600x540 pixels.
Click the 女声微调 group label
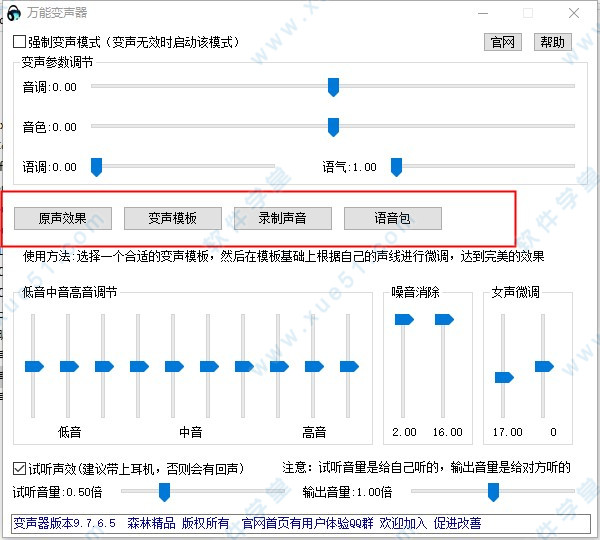pos(515,292)
